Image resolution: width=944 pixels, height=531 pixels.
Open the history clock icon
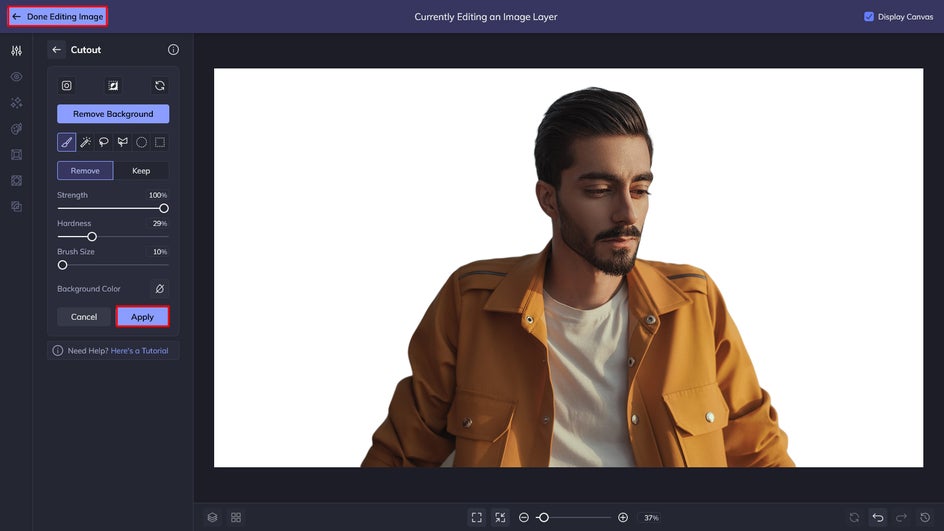925,518
